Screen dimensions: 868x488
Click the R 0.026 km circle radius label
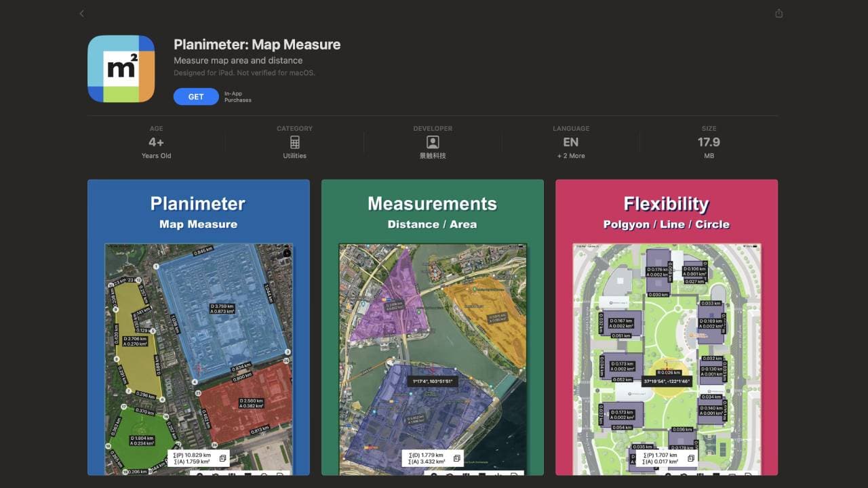click(669, 372)
